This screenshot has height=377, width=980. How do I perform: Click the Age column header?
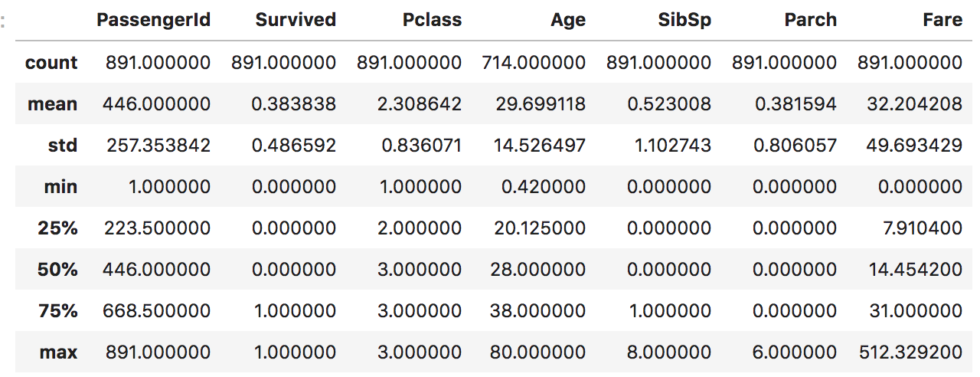point(568,20)
